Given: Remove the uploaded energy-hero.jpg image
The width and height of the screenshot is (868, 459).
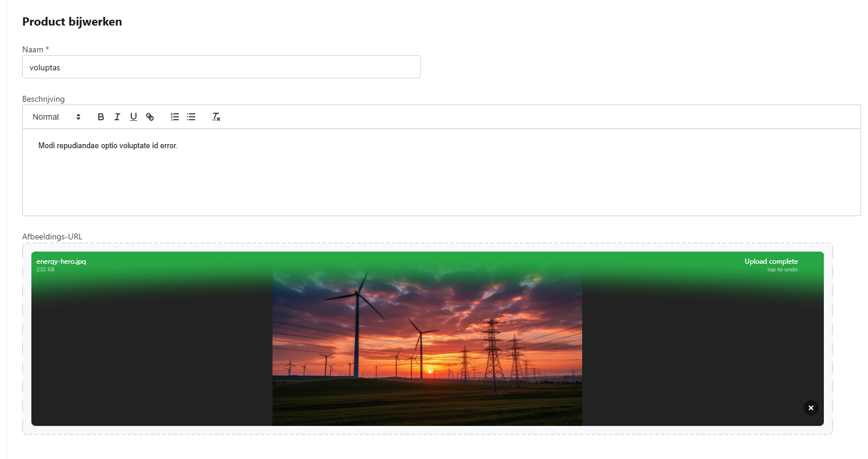Looking at the screenshot, I should click(810, 408).
